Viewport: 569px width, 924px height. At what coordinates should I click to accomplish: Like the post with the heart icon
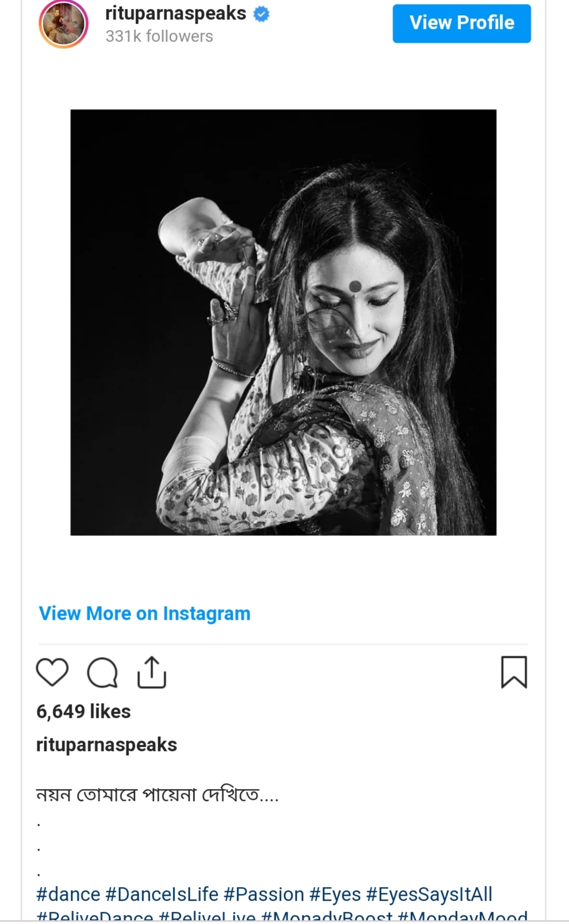52,672
